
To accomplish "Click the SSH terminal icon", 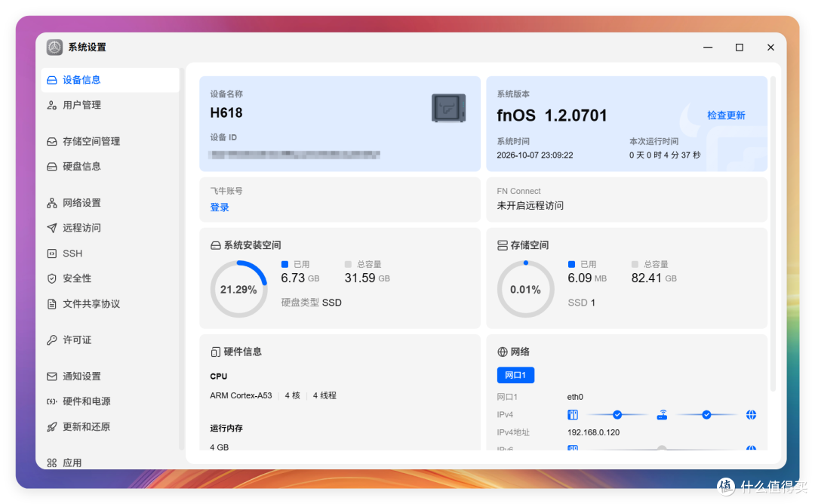I will pyautogui.click(x=52, y=254).
